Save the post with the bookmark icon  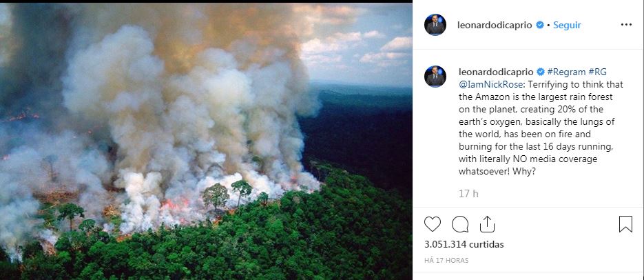625,224
